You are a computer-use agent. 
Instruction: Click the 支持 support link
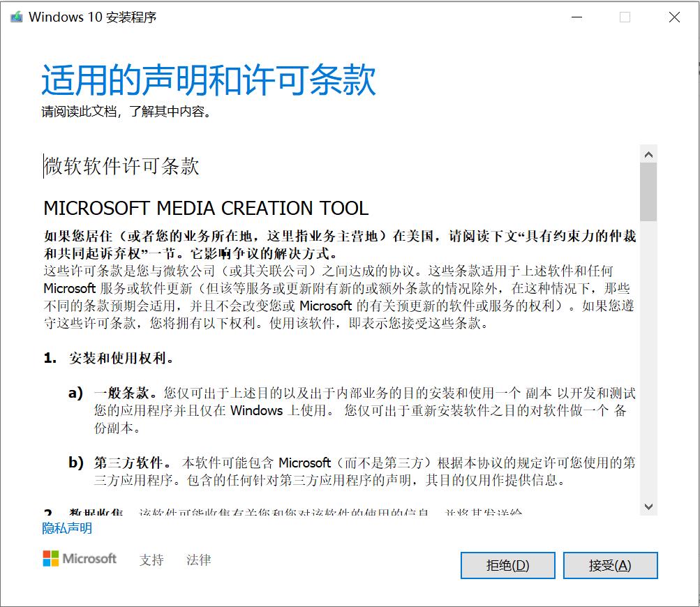tap(151, 560)
